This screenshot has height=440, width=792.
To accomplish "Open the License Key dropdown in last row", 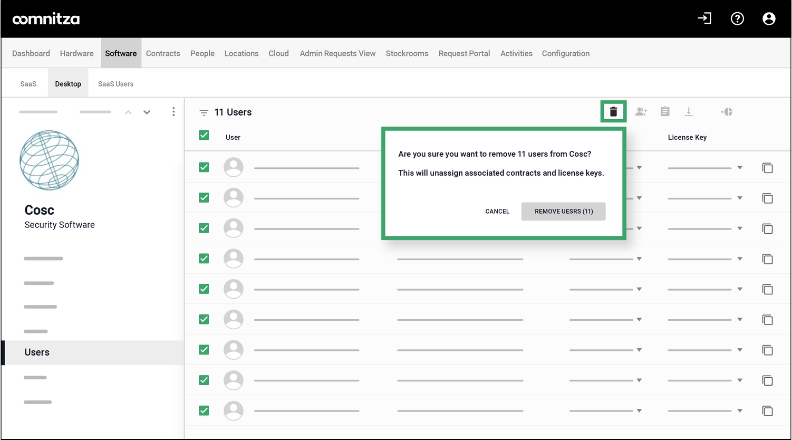I will 740,410.
